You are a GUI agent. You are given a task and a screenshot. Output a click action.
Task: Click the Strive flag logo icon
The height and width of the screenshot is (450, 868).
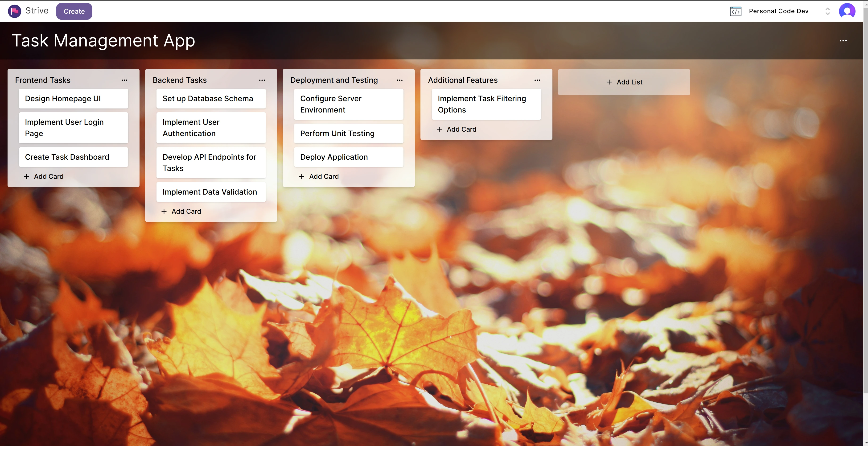[14, 11]
